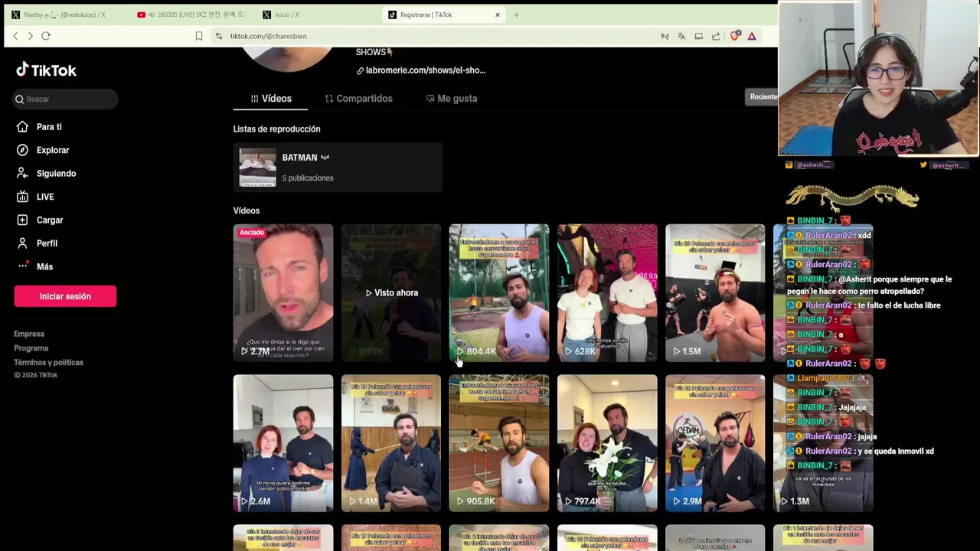Open the video with 1.4M views
980x551 pixels.
(391, 442)
